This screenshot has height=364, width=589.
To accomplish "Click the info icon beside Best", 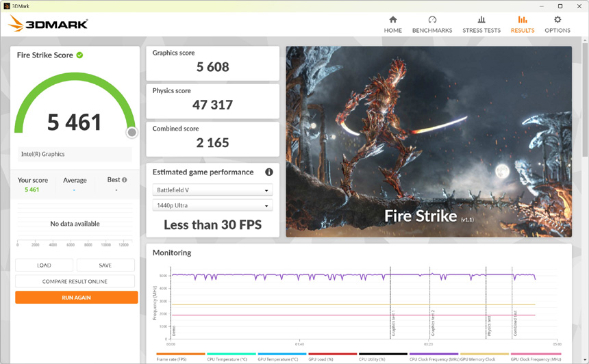I will coord(123,180).
